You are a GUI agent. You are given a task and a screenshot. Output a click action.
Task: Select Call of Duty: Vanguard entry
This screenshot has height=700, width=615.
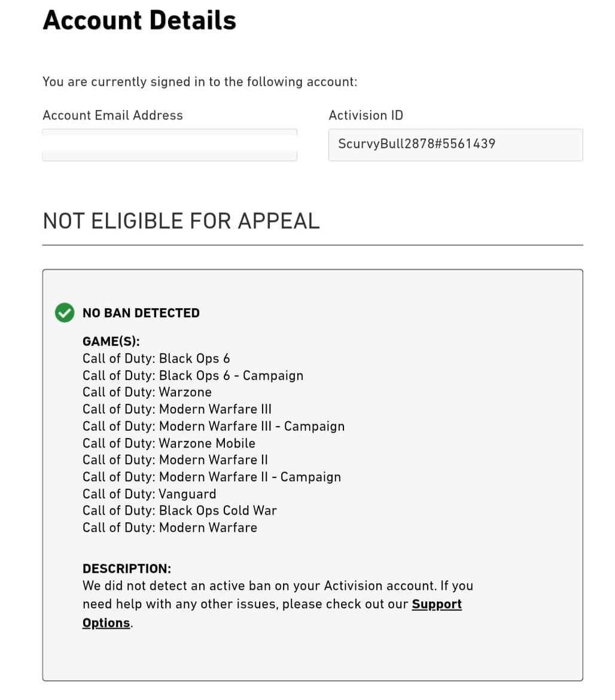(x=150, y=494)
